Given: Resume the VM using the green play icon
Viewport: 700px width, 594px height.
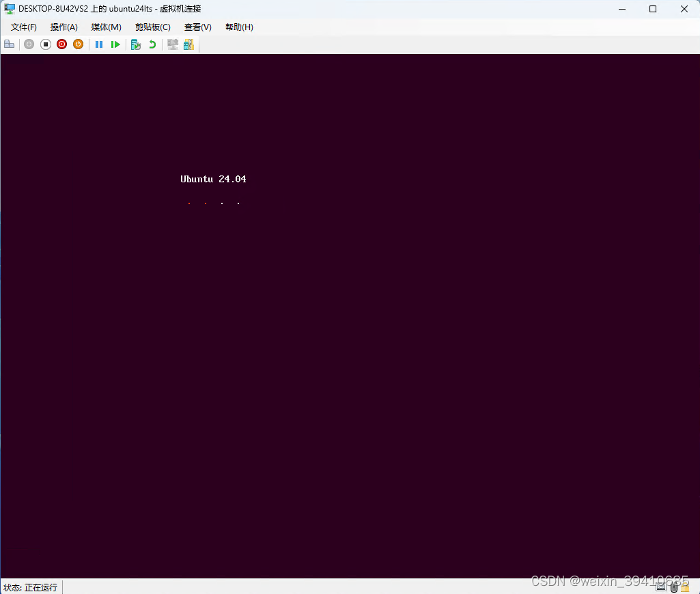Looking at the screenshot, I should (115, 44).
